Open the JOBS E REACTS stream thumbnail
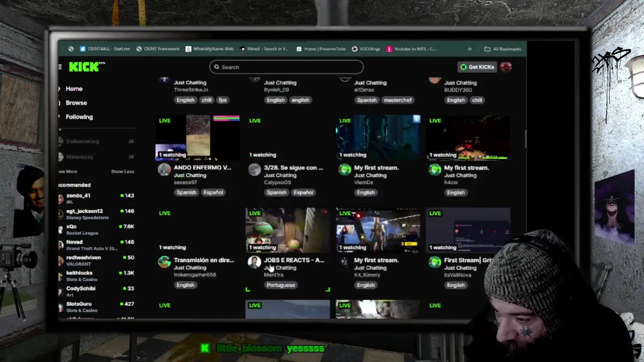 tap(288, 230)
